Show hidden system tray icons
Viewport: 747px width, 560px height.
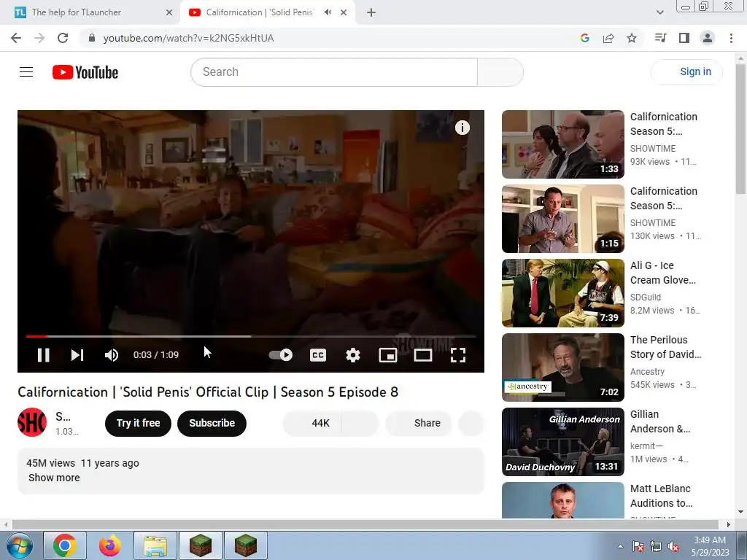620,546
